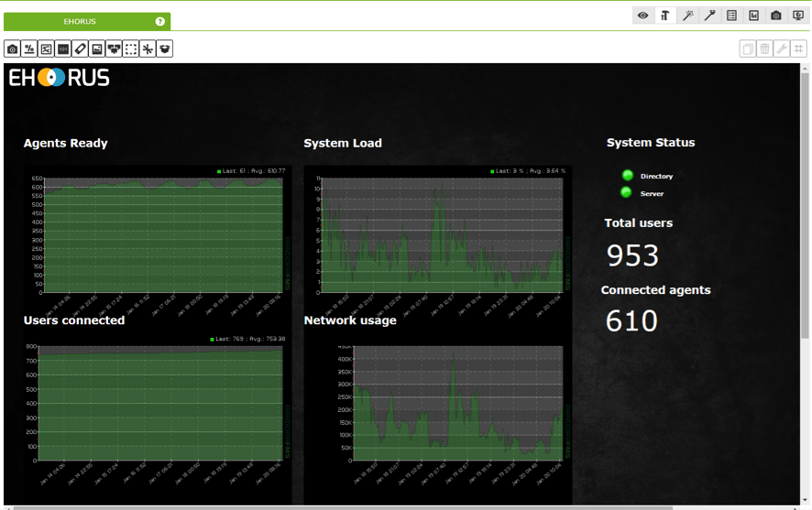
Task: Open the List of elements tab
Action: (x=731, y=16)
